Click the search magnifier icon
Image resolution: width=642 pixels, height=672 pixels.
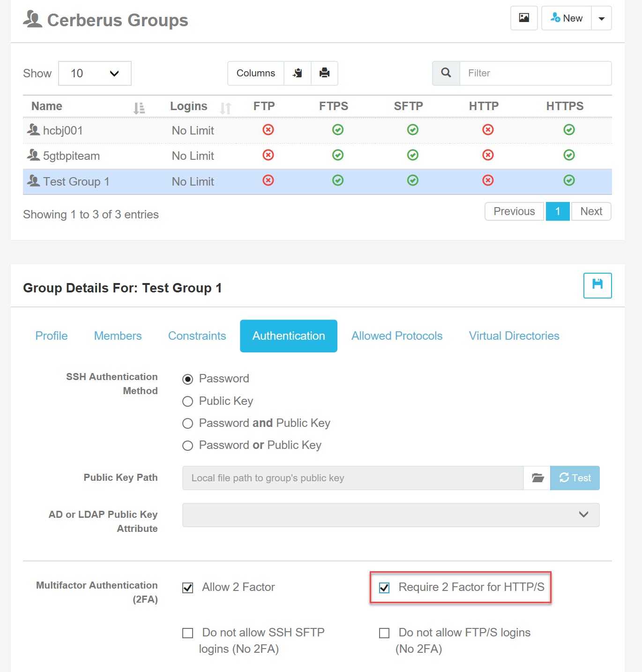coord(446,73)
